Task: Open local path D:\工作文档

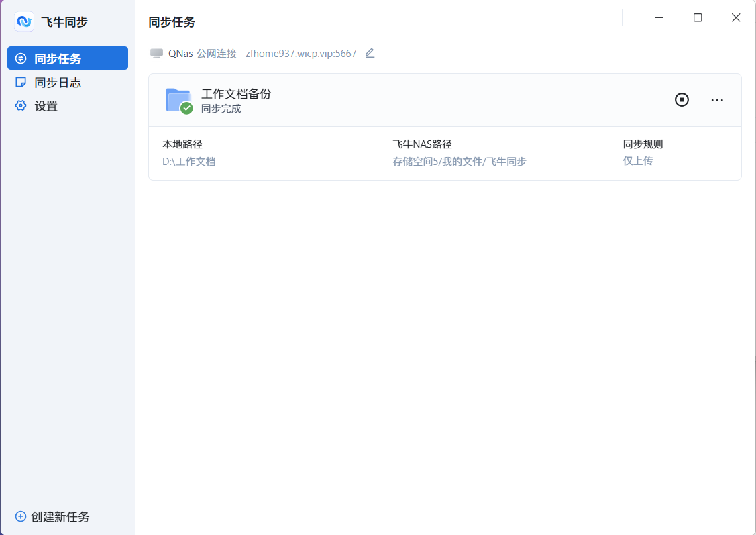Action: pos(187,162)
